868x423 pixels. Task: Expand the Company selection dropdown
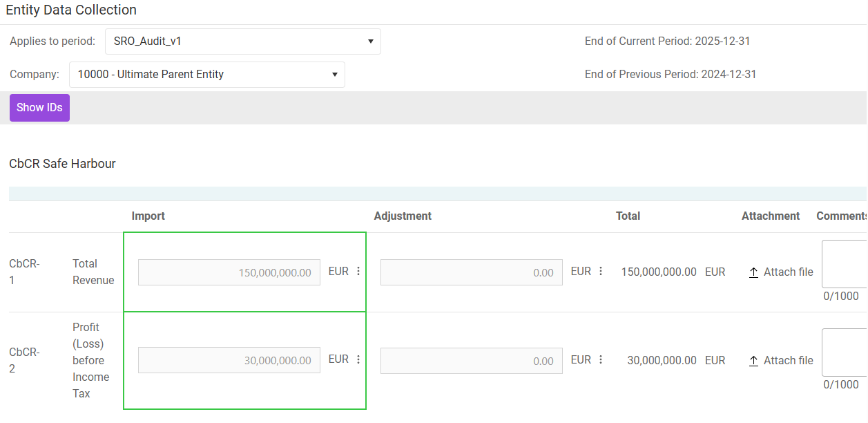tap(206, 75)
